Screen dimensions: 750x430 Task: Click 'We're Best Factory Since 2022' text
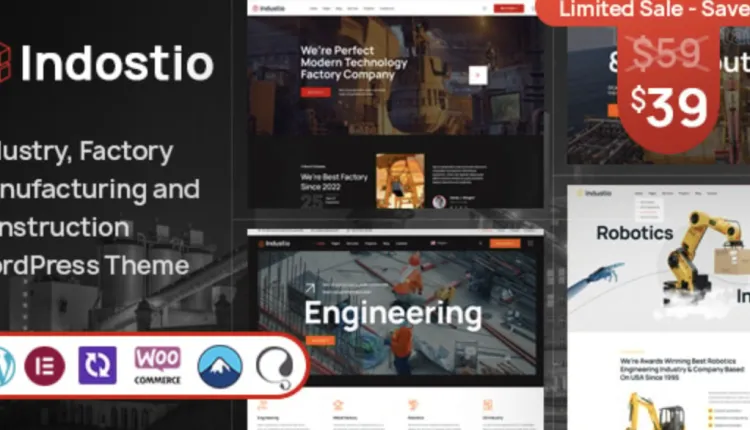pyautogui.click(x=334, y=182)
